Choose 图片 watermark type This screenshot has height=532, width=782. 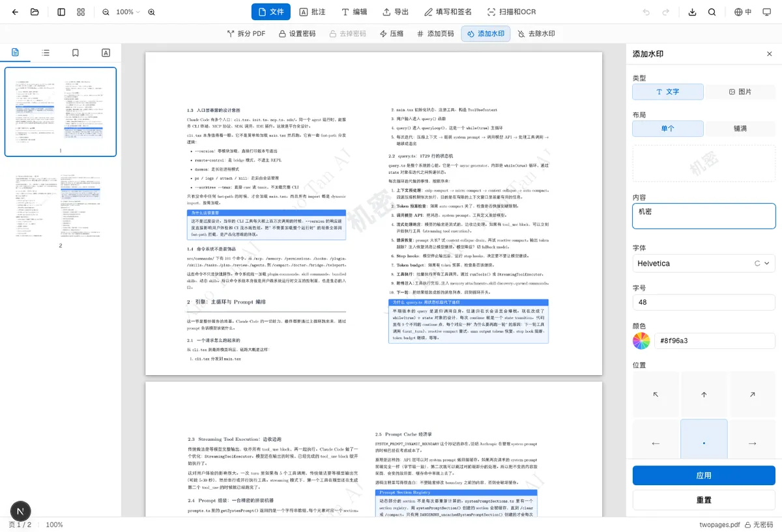[740, 92]
